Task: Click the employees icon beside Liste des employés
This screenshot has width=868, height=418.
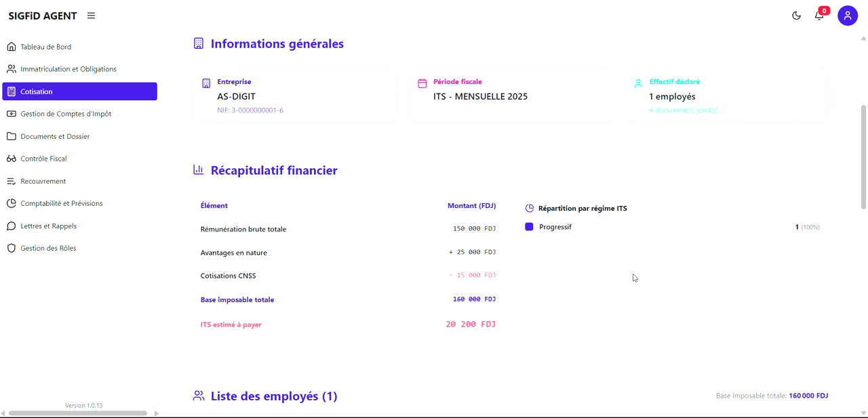Action: click(x=199, y=396)
